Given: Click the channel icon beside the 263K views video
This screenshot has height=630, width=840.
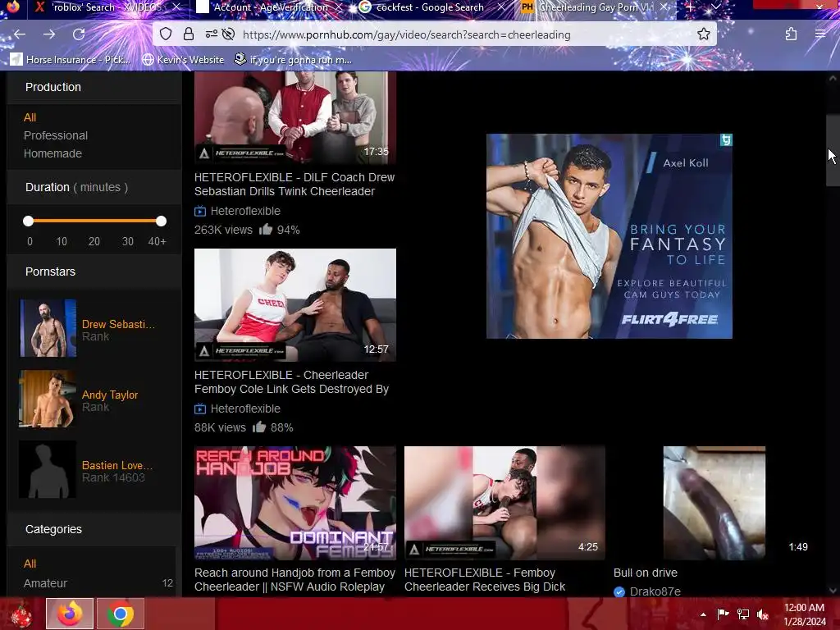Looking at the screenshot, I should tap(200, 211).
